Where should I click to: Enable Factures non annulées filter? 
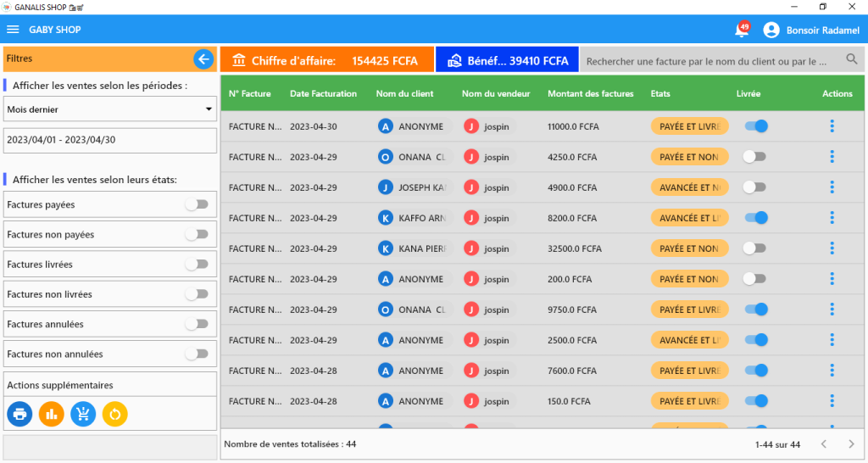click(197, 354)
